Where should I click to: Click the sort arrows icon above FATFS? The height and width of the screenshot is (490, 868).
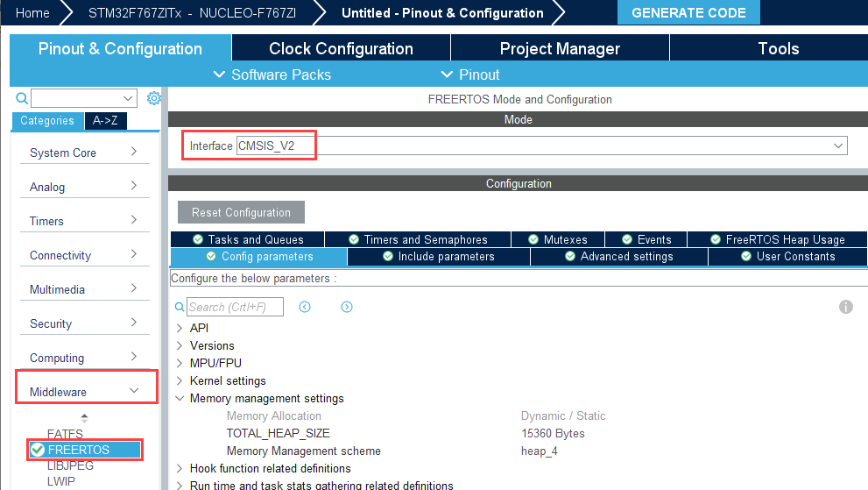tap(84, 418)
